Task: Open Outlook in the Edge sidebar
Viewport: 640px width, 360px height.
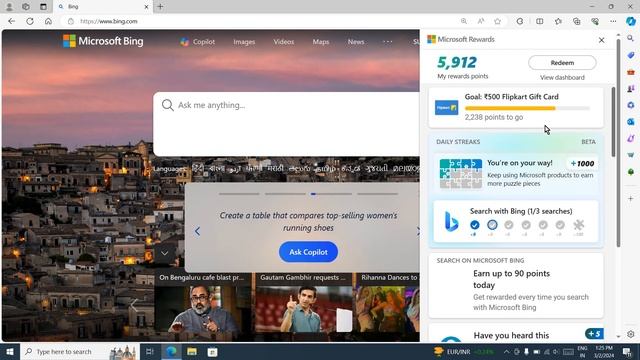Action: 631,122
